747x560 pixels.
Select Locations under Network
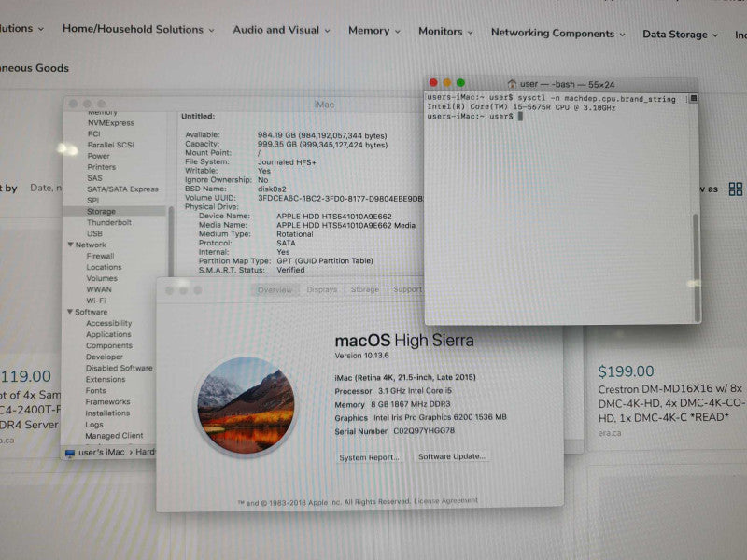[x=104, y=267]
